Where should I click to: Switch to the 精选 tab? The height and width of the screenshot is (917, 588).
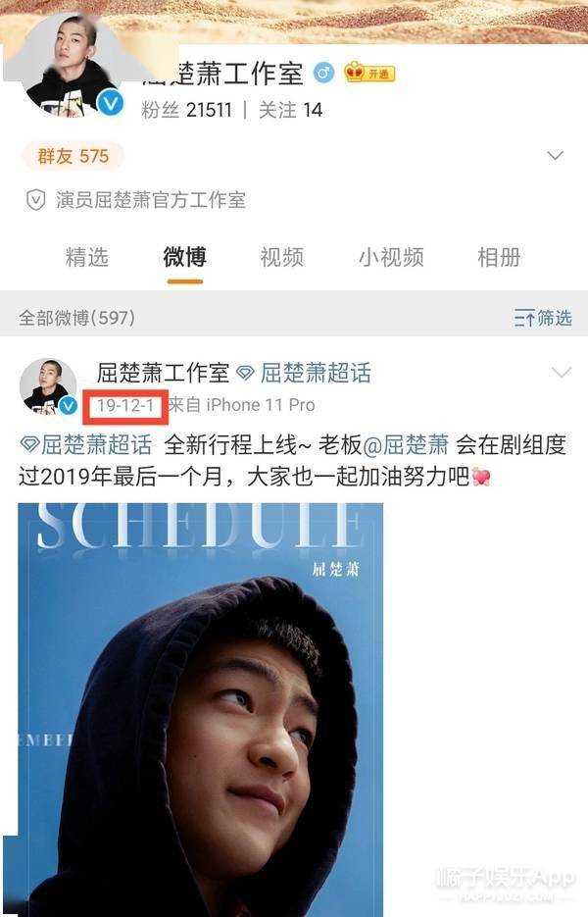point(87,257)
